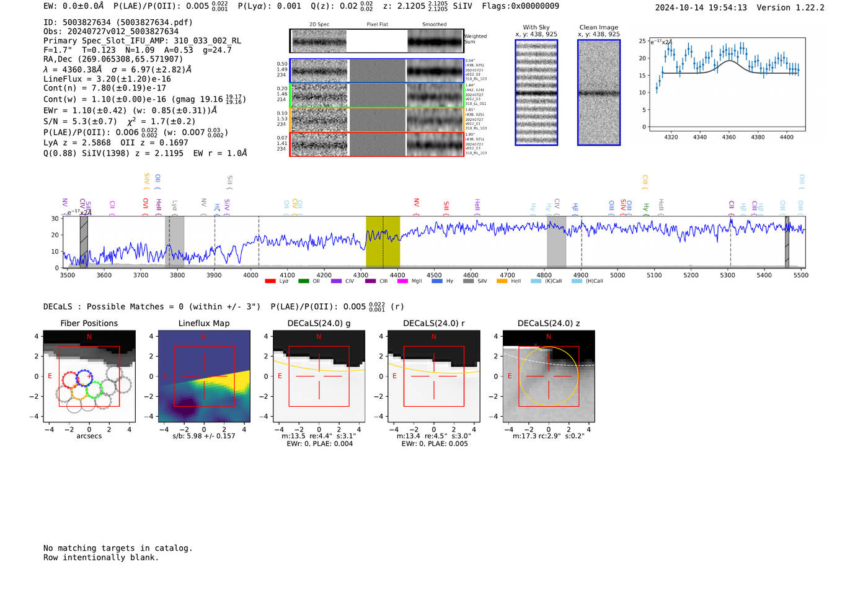Click the Primary Spec_Slot_IFU_AMP text line
Screen dimensions: 868x591
[143, 41]
